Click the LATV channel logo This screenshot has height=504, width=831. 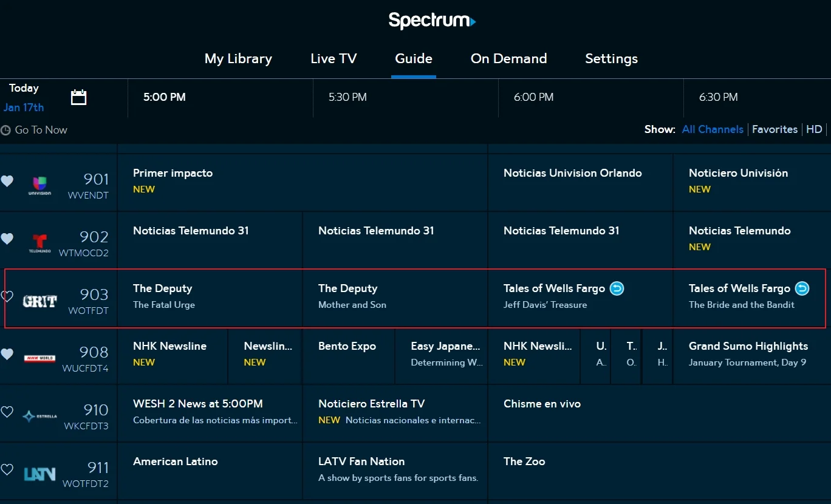pyautogui.click(x=39, y=473)
